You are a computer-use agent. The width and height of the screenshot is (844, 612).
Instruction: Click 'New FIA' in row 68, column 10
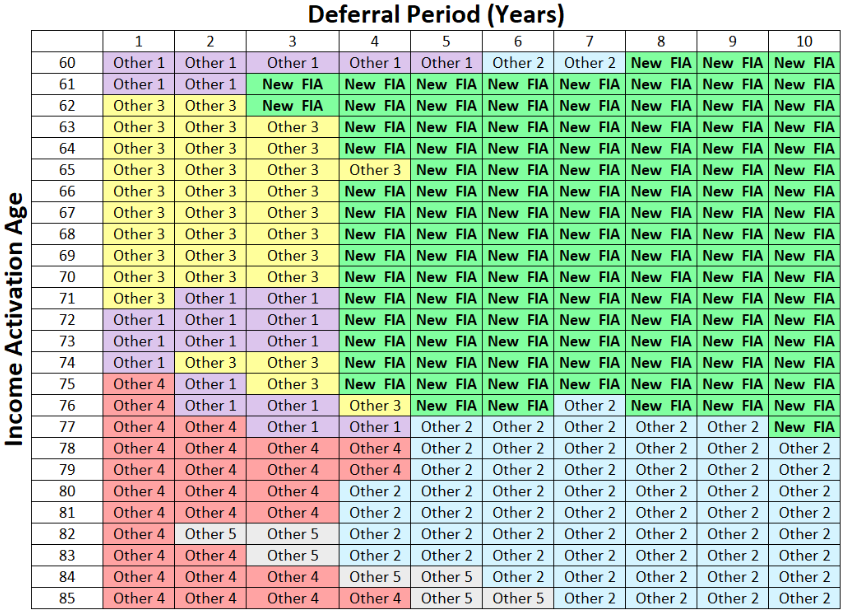804,234
